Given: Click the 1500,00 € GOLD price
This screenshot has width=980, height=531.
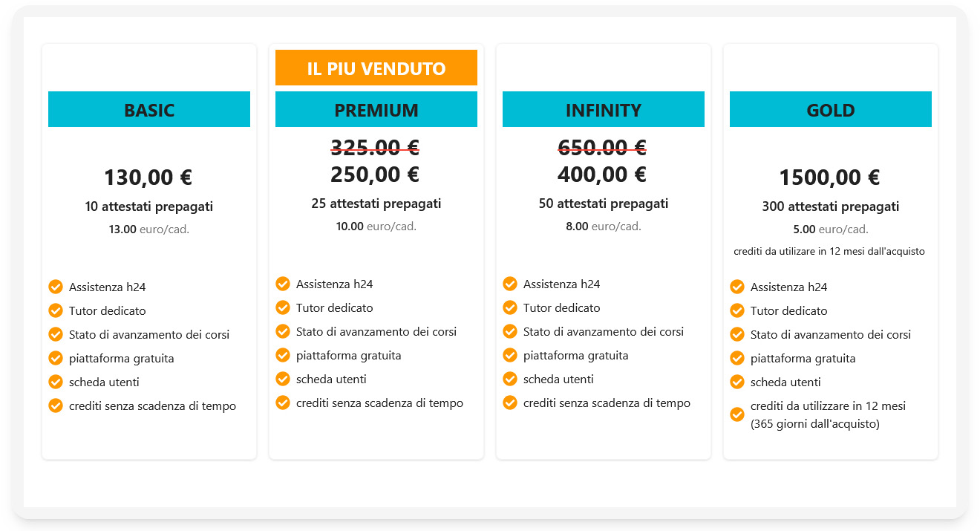Looking at the screenshot, I should pyautogui.click(x=830, y=177).
